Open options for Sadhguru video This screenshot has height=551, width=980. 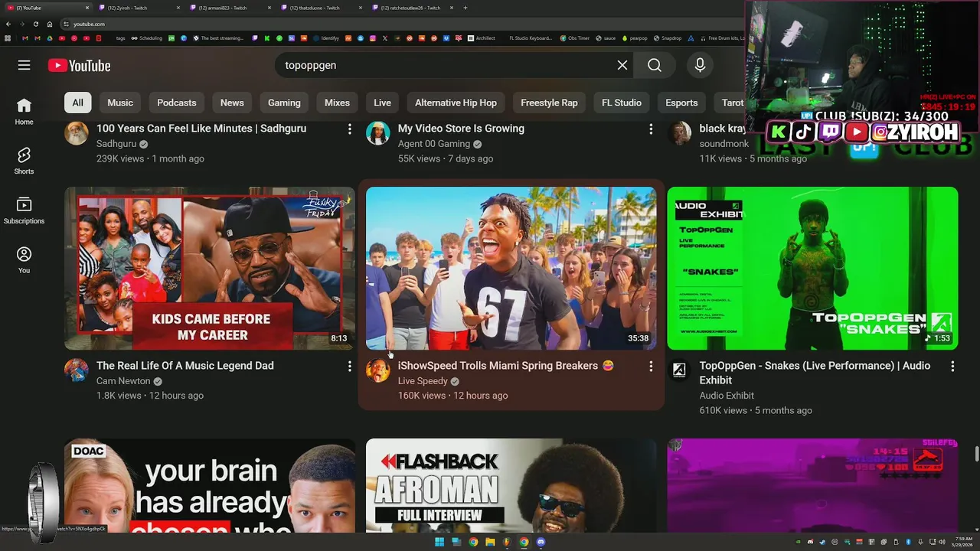pos(350,129)
